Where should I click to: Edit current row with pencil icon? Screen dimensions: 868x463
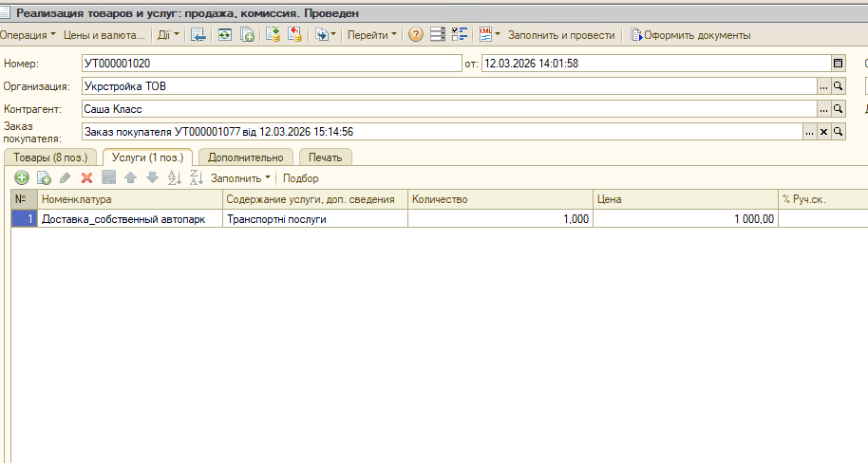66,178
